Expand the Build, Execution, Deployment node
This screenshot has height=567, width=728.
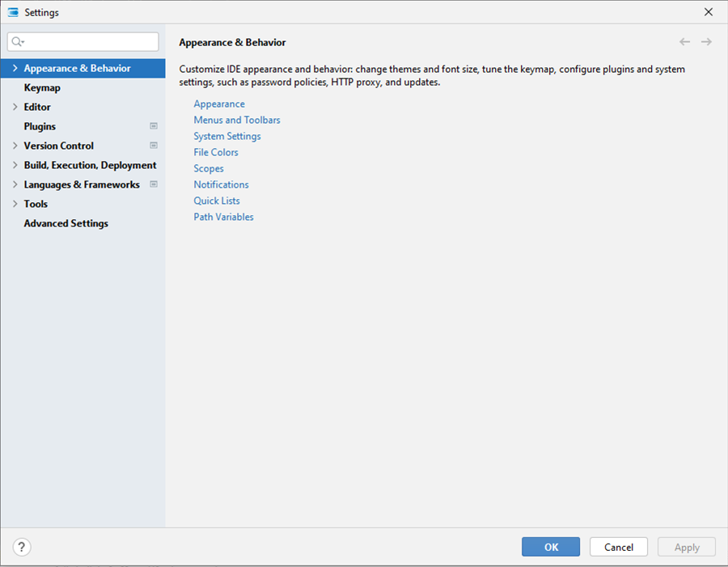point(15,165)
